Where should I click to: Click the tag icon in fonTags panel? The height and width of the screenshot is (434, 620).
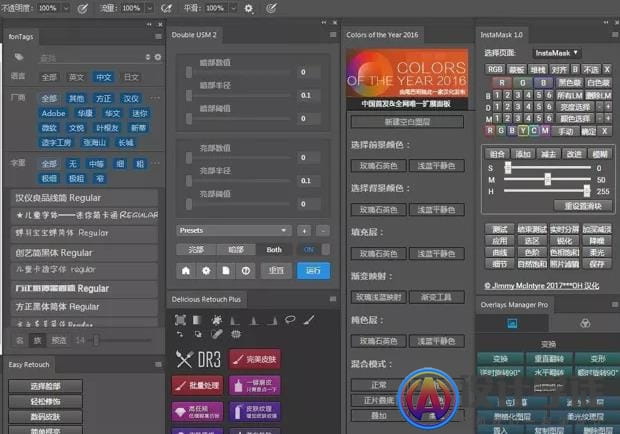coord(19,57)
